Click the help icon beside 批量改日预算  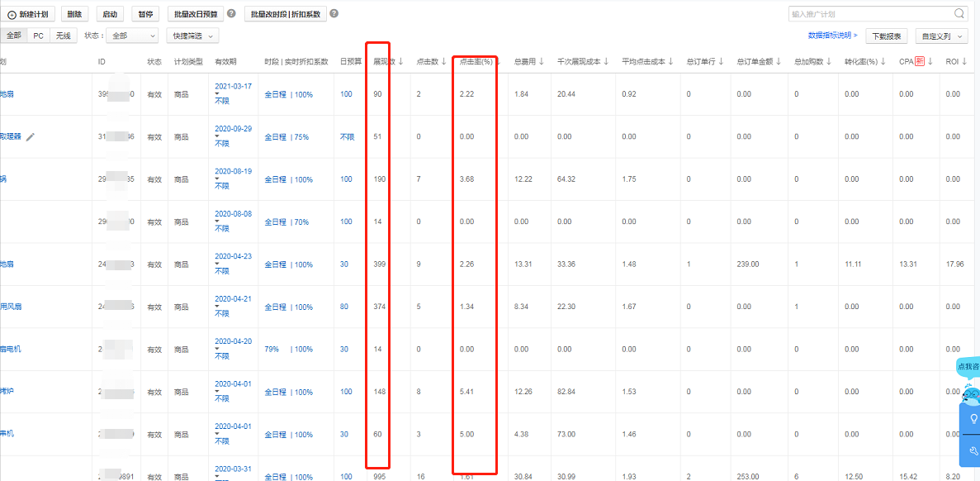pos(231,13)
